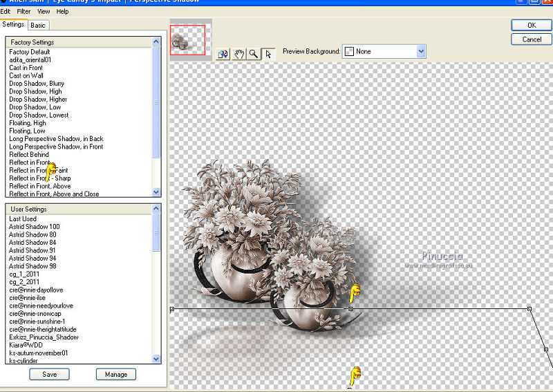Select cre@nnie-ilse setting
This screenshot has height=392, width=553.
point(28,298)
